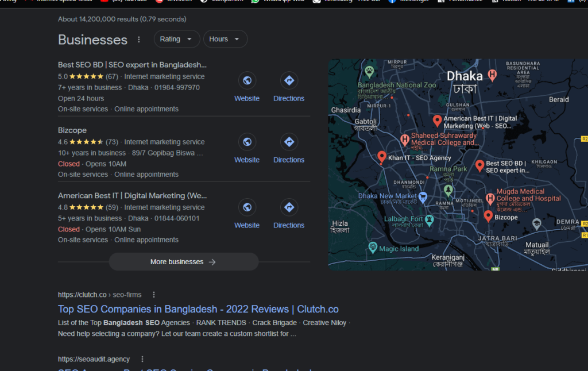Select American Best IT pin on map
Viewport: 588px width, 371px height.
coord(437,121)
